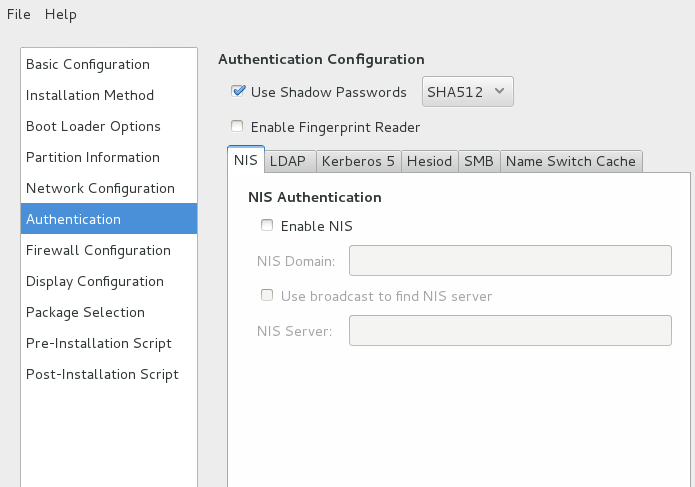Select Basic Configuration in the sidebar
The image size is (695, 487).
88,64
